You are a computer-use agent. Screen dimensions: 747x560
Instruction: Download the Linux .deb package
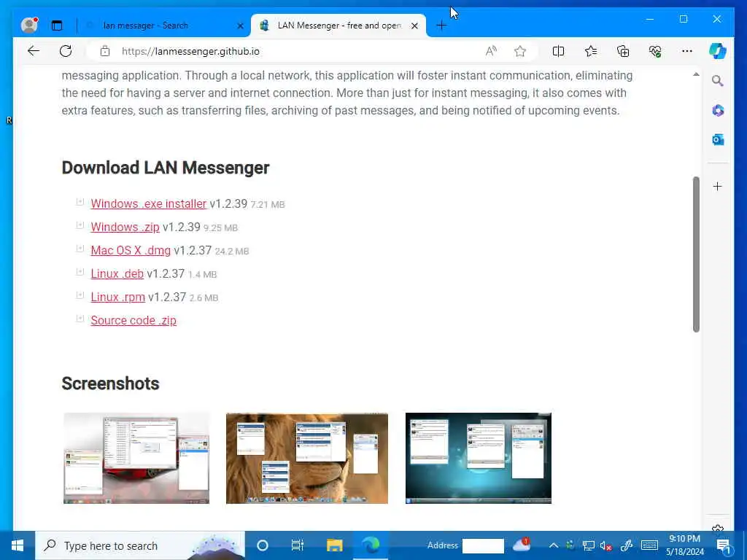point(117,274)
